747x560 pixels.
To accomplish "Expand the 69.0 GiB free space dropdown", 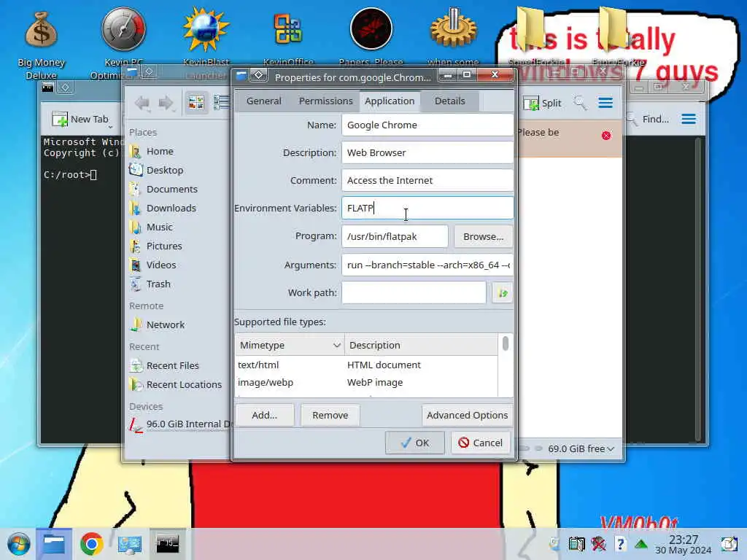I will click(x=581, y=448).
